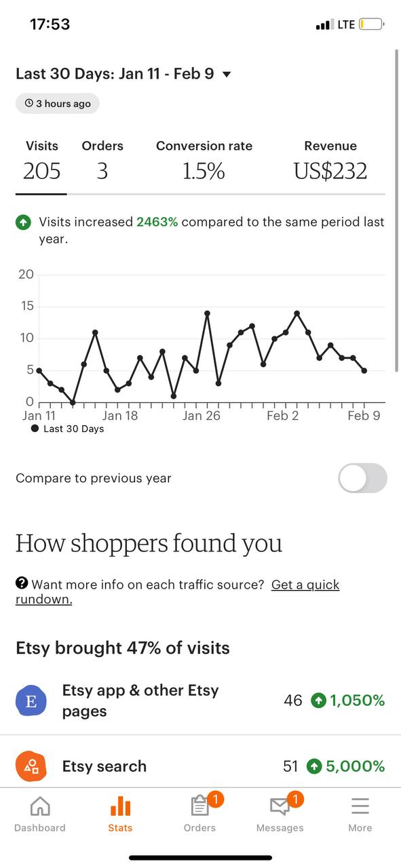Tap the orange Etsy search source icon

(31, 766)
